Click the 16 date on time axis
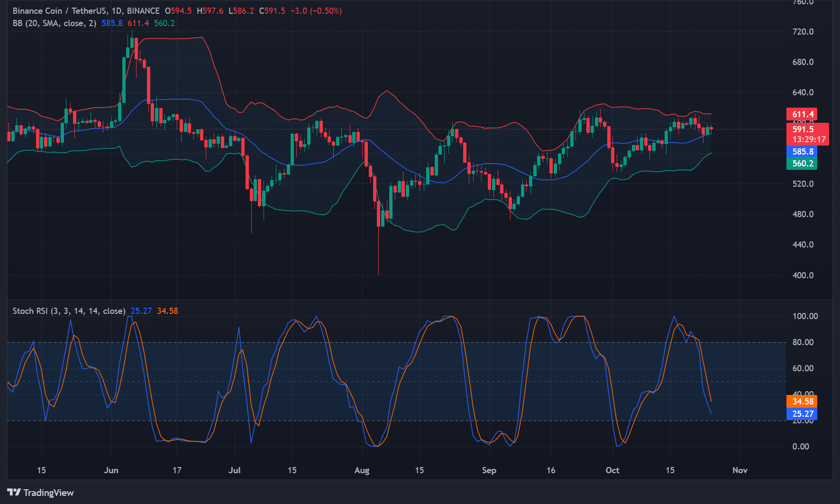The height and width of the screenshot is (504, 840). (x=551, y=470)
